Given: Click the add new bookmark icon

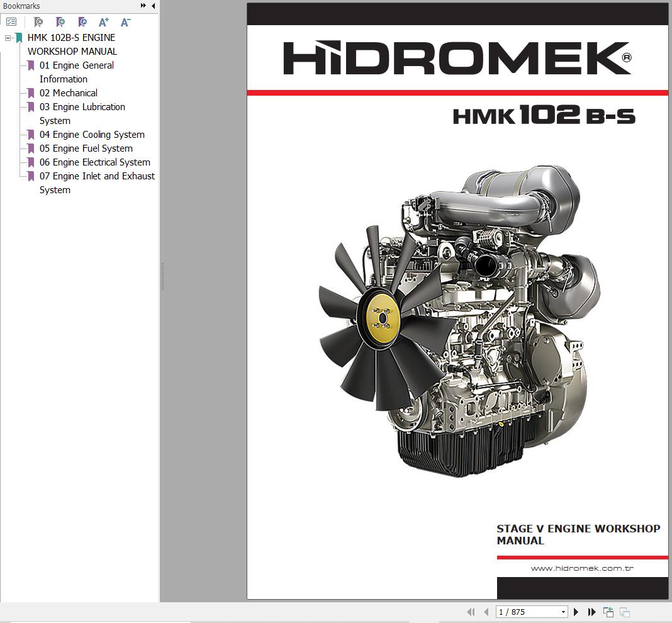Looking at the screenshot, I should tap(60, 22).
